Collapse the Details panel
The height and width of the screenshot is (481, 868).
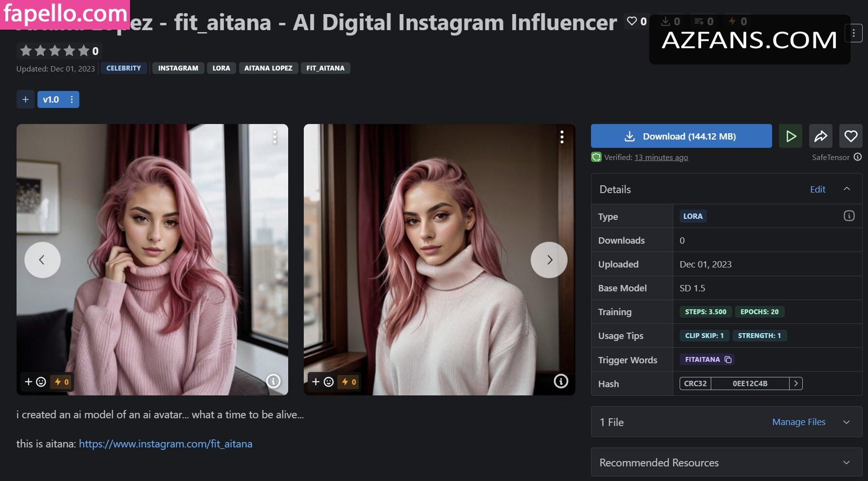(847, 189)
